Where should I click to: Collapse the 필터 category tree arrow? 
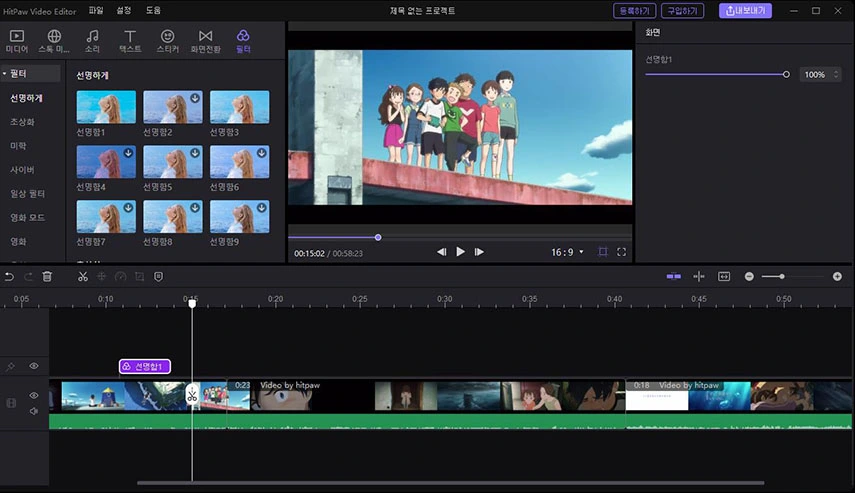[x=4, y=73]
